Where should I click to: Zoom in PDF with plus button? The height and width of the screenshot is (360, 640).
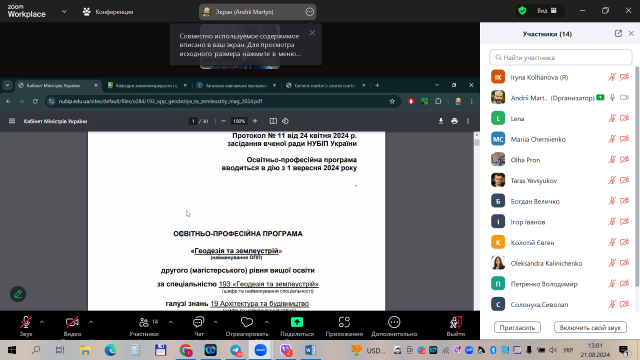pos(255,121)
